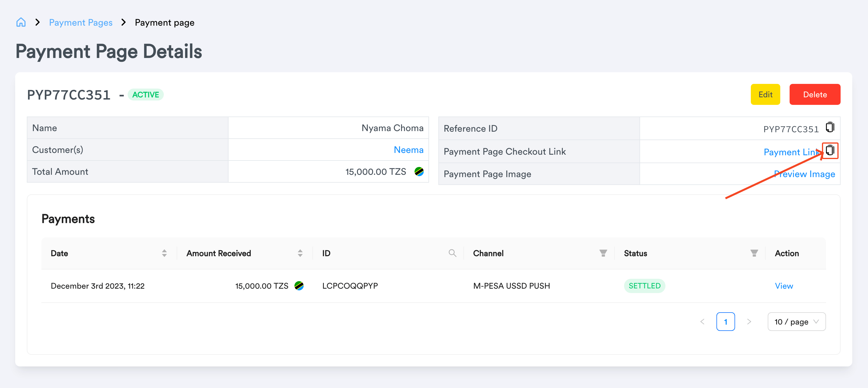Click 15,000.00 TZS in payment row
This screenshot has height=388, width=868.
click(x=261, y=285)
